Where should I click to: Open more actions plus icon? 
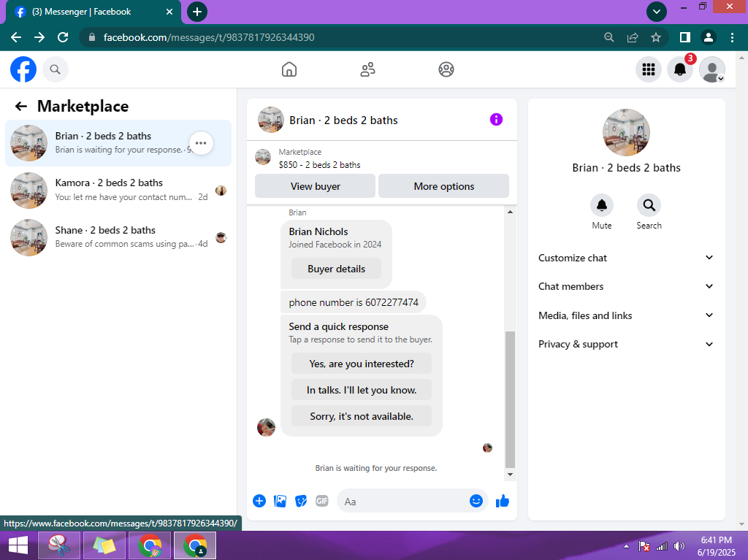pos(259,501)
